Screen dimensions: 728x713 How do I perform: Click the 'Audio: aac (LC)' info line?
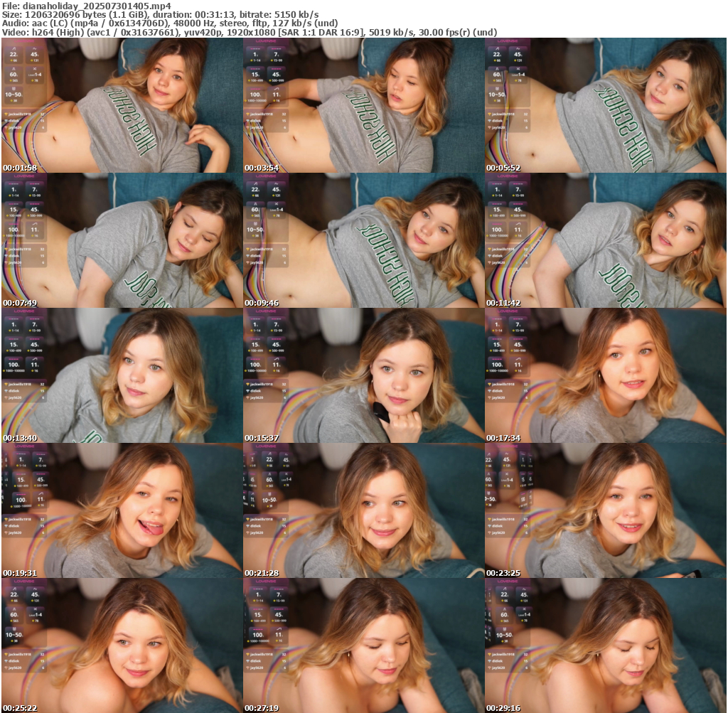click(x=170, y=23)
